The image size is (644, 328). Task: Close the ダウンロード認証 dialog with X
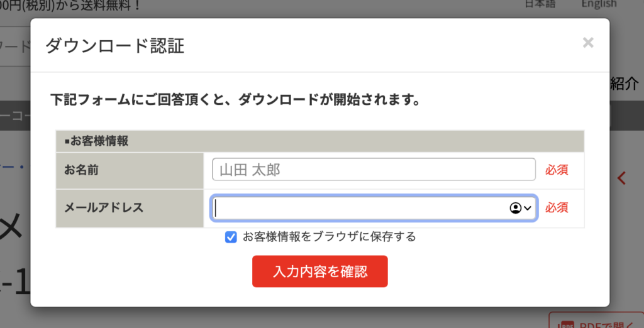(588, 43)
